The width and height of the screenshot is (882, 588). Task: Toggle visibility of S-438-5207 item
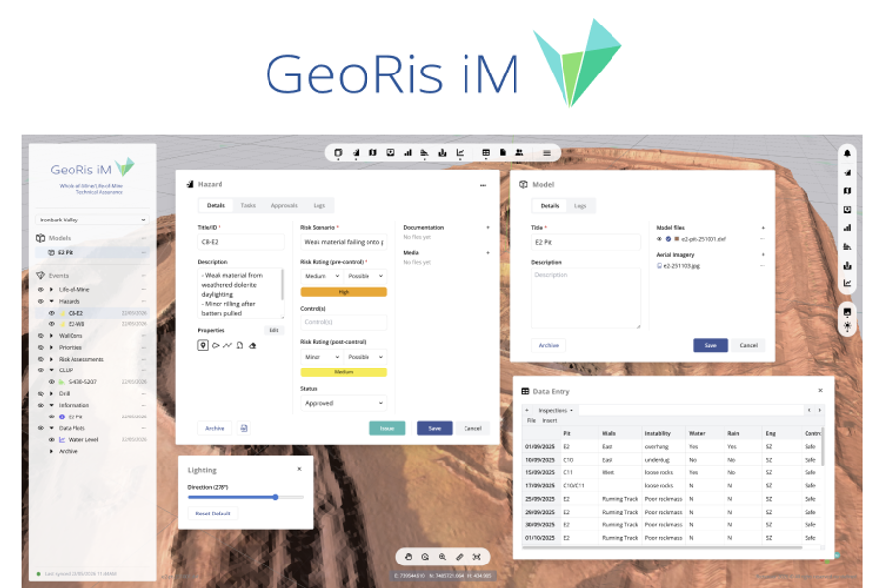[51, 382]
